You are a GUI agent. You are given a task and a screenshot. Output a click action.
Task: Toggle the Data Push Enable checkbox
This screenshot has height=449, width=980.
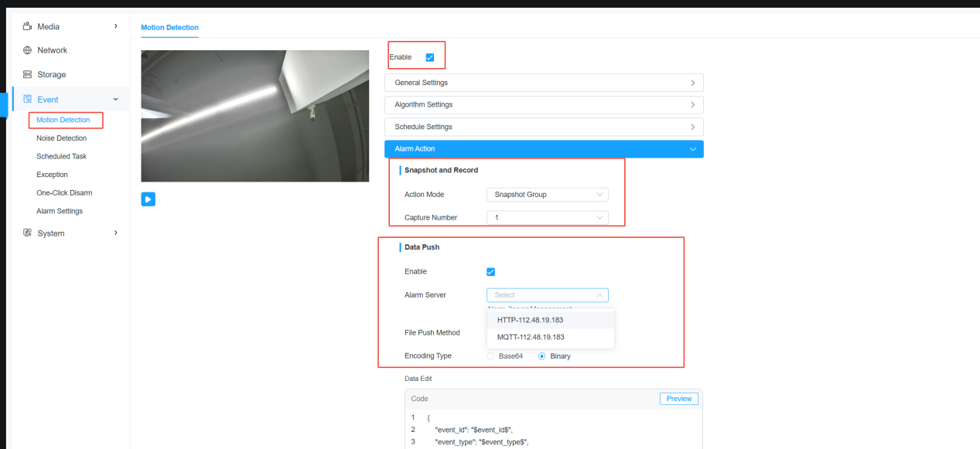tap(490, 272)
